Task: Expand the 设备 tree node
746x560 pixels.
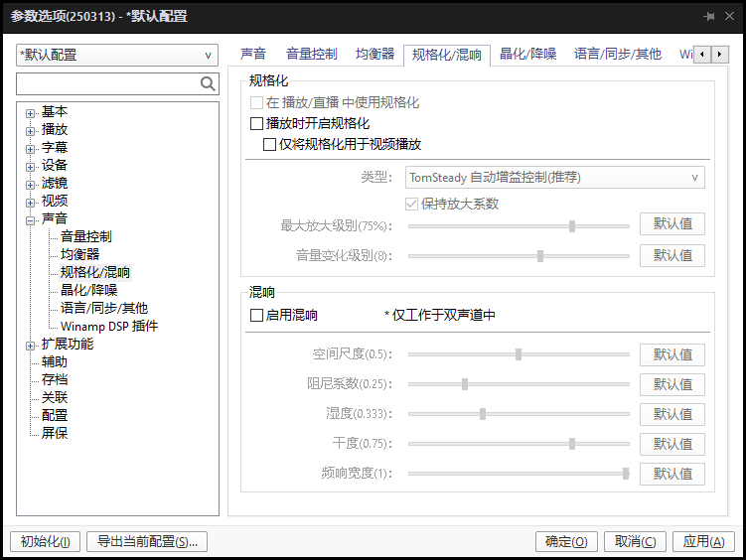Action: click(31, 168)
